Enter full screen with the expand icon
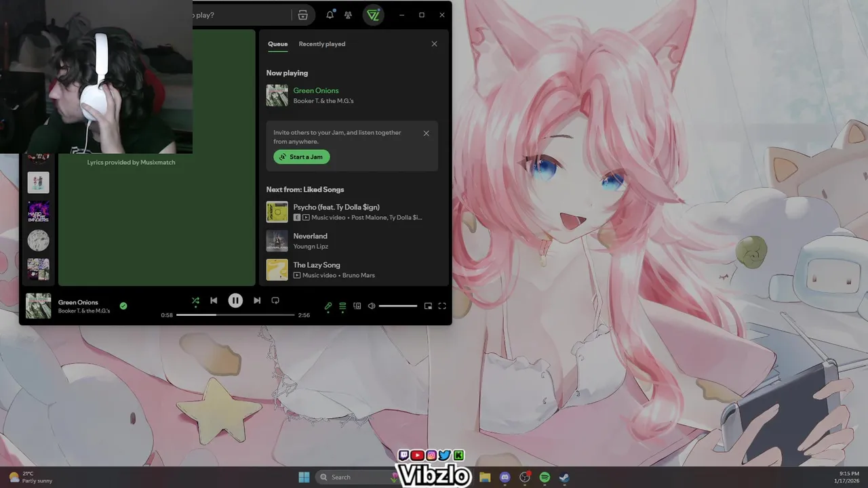868x488 pixels. click(442, 306)
